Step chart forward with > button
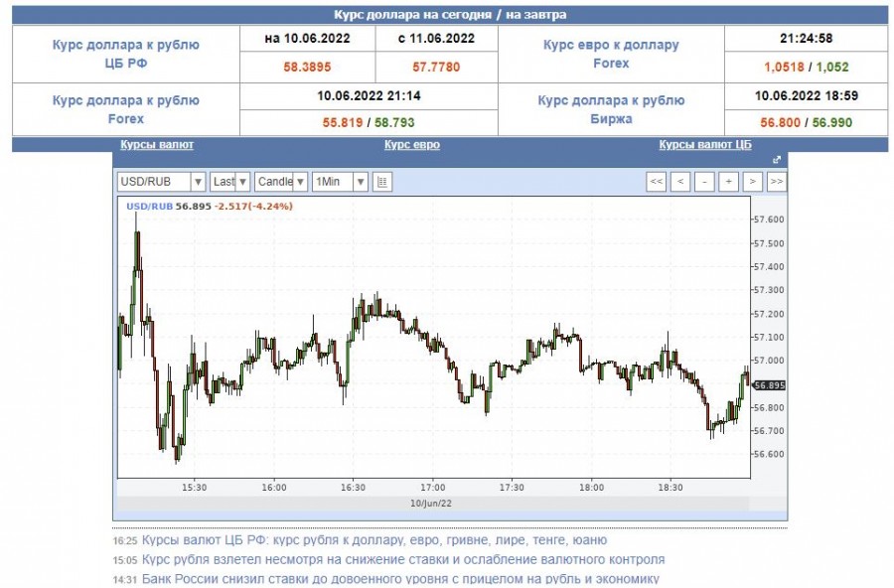This screenshot has width=894, height=588. click(x=753, y=182)
